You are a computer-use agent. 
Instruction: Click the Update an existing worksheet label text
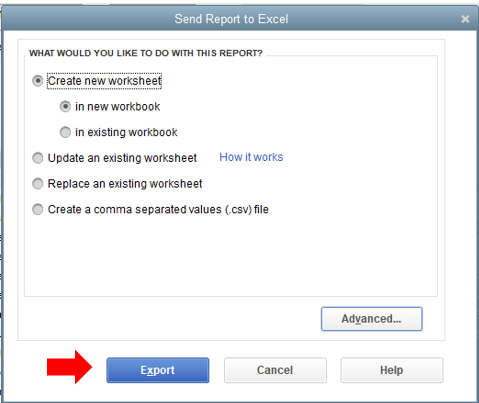(122, 158)
